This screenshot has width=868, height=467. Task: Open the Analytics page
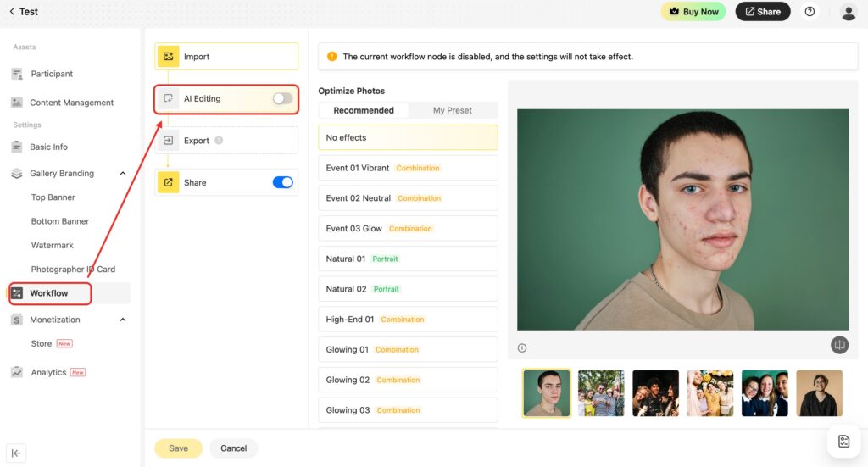[48, 372]
